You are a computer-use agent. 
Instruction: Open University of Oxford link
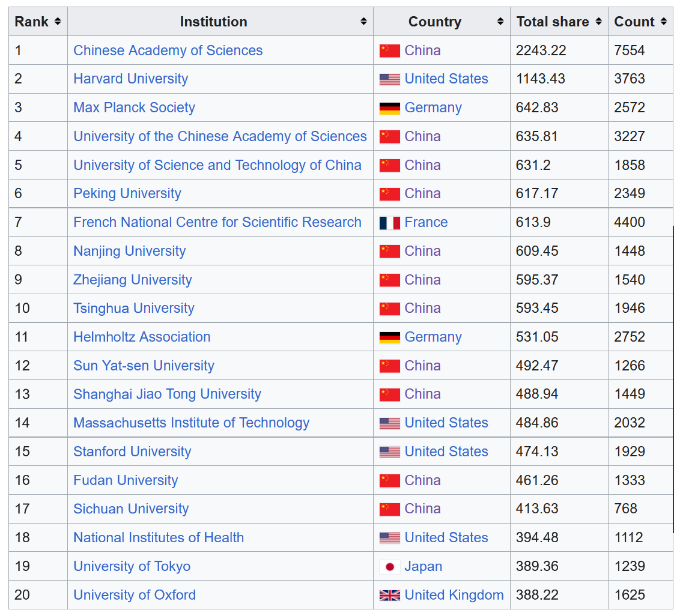coord(135,595)
